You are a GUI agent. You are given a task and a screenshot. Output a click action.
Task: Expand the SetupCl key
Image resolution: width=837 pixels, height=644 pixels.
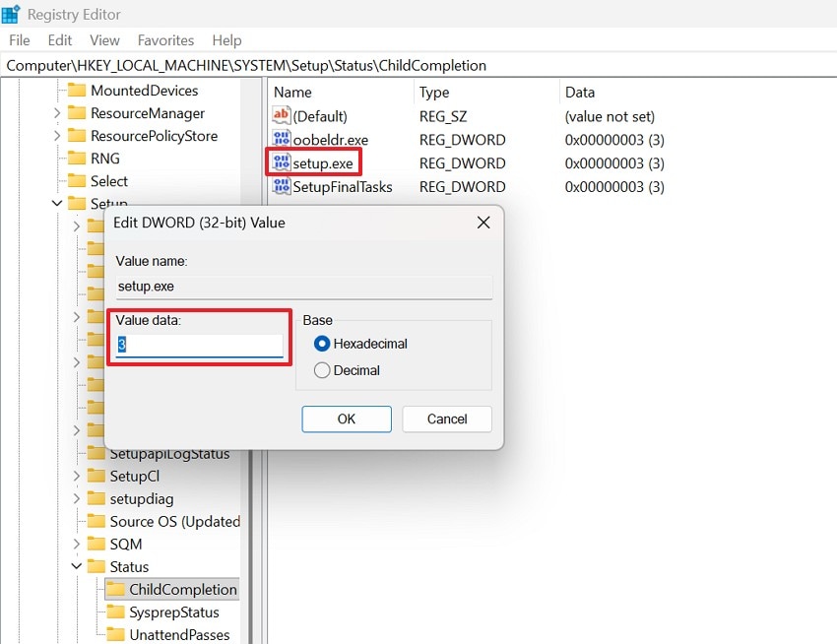coord(77,476)
